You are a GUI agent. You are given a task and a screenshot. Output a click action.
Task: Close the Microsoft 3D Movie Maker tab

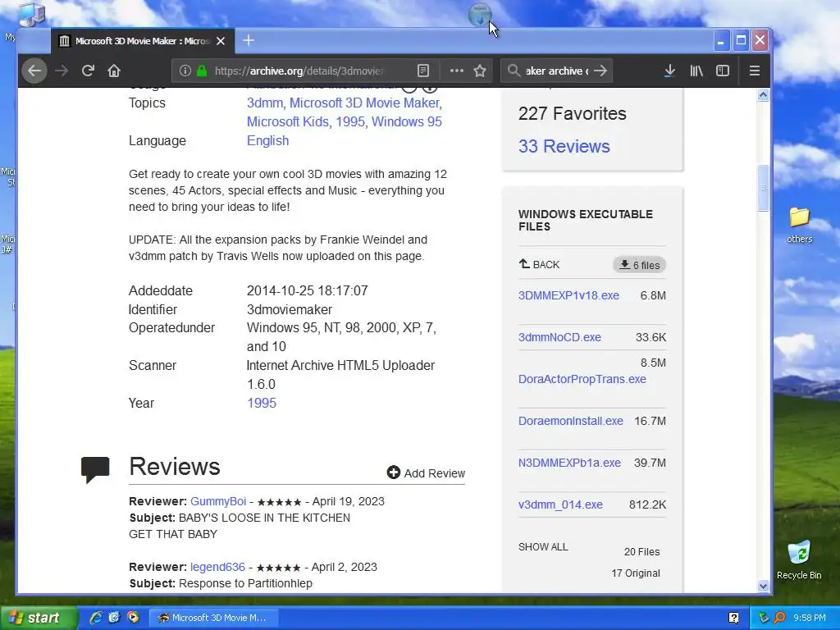221,41
